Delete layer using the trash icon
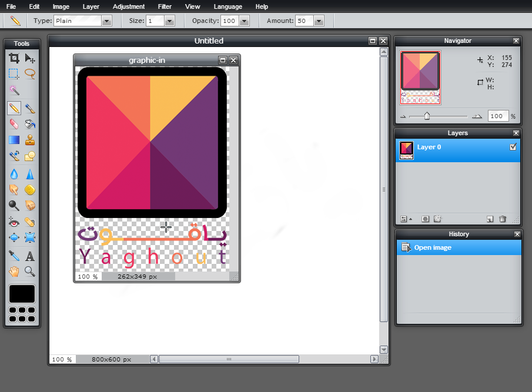 click(503, 219)
